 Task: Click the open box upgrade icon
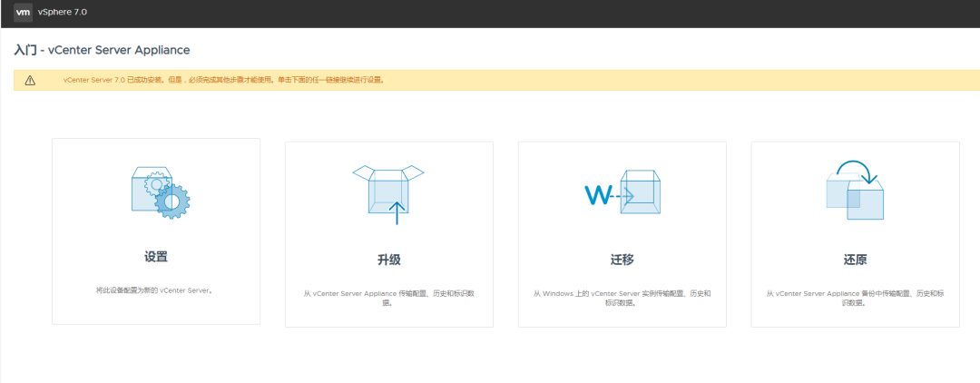coord(388,195)
